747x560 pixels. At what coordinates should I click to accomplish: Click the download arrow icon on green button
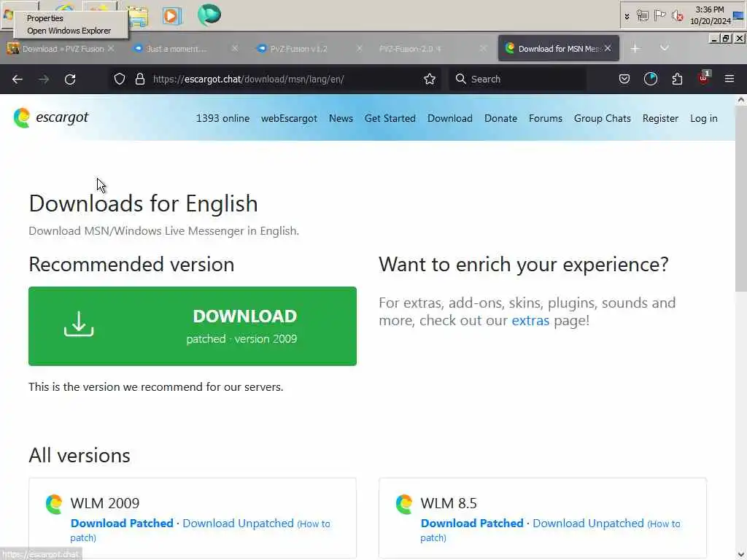coord(79,324)
